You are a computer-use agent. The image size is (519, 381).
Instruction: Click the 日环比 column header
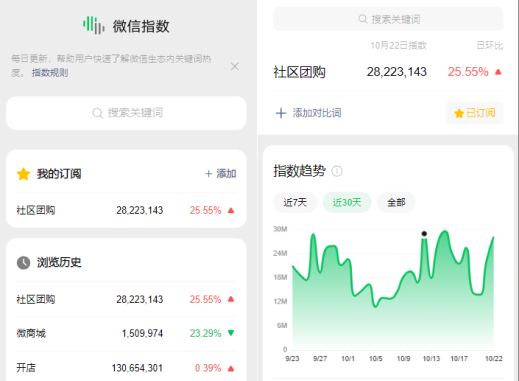(490, 45)
